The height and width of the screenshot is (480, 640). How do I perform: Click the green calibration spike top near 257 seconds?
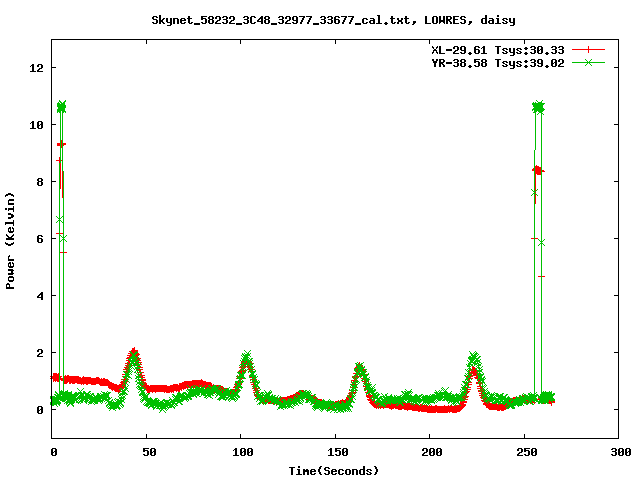(538, 107)
